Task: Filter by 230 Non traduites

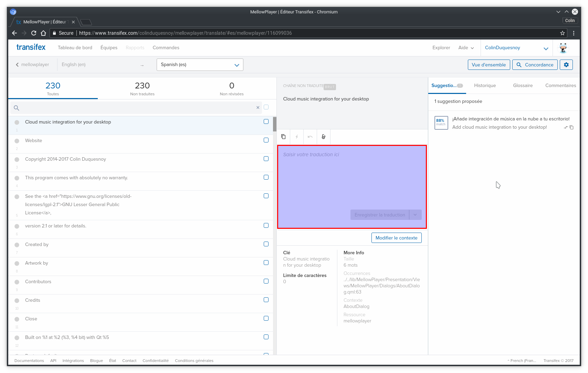Action: [x=142, y=88]
